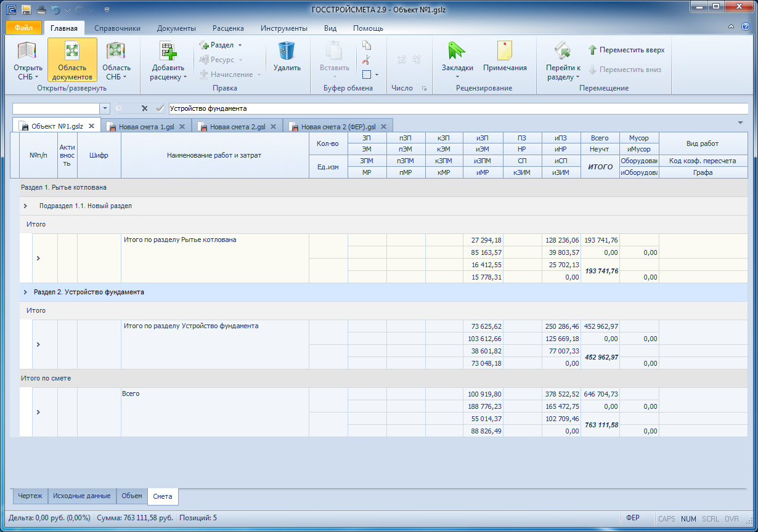This screenshot has width=758, height=532.
Task: Switch to the Новая смета 2 (ФЕР).gsl tab
Action: (x=338, y=126)
